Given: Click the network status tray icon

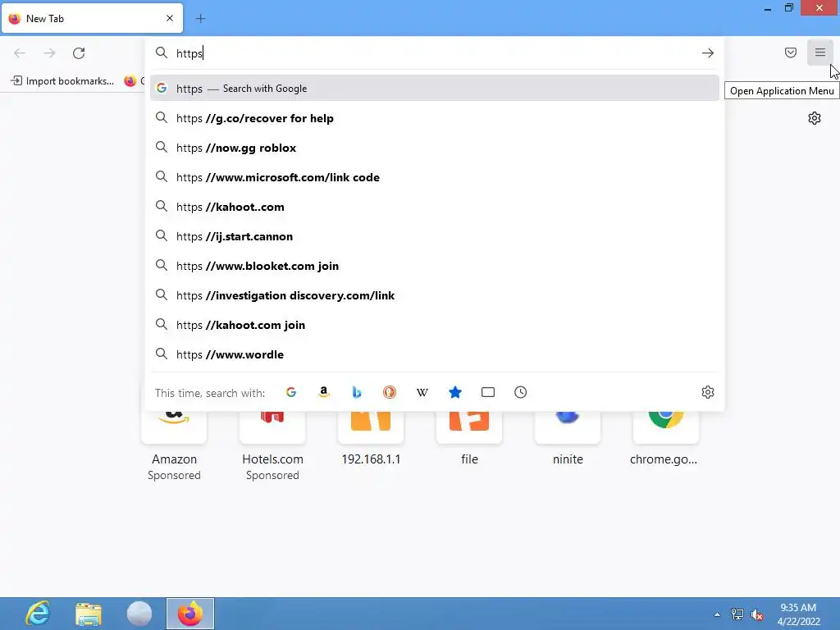Looking at the screenshot, I should [x=737, y=614].
